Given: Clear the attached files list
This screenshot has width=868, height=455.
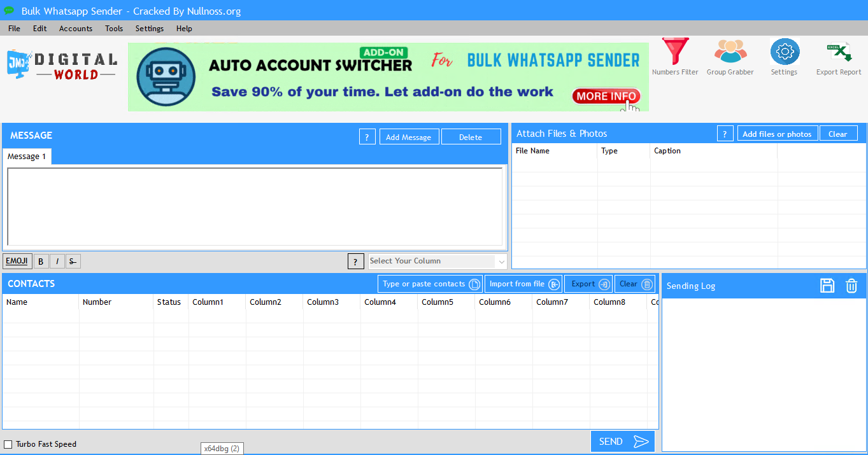Looking at the screenshot, I should (838, 134).
